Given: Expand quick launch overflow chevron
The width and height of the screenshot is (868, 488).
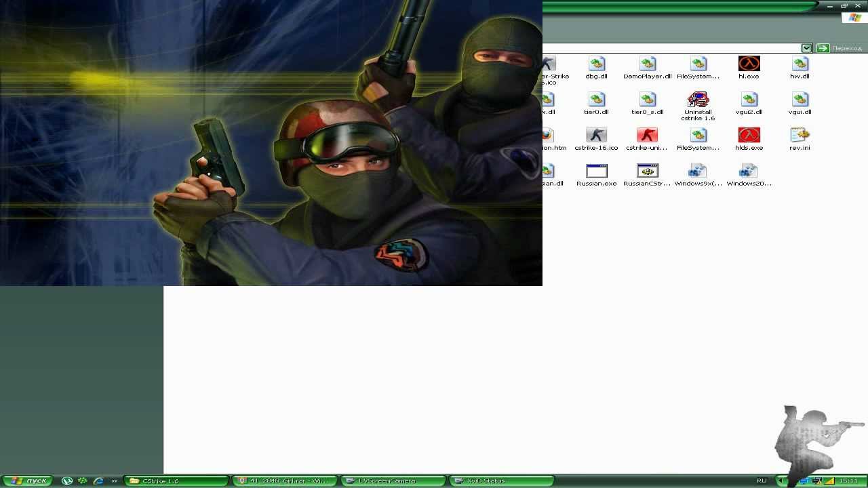Looking at the screenshot, I should (115, 481).
